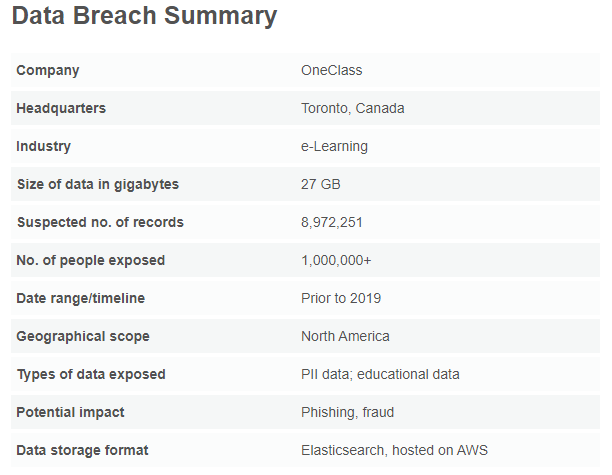This screenshot has width=612, height=475.
Task: Select the Prior to 2019 value
Action: point(341,298)
